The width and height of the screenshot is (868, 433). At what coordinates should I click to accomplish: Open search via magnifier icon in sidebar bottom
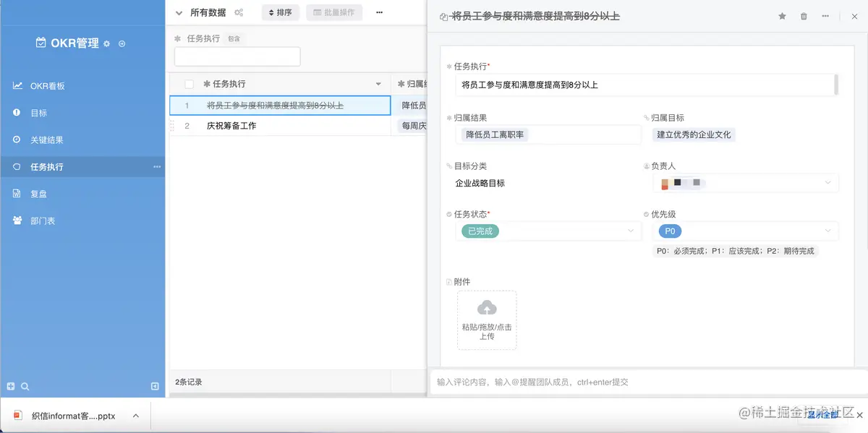(x=26, y=387)
